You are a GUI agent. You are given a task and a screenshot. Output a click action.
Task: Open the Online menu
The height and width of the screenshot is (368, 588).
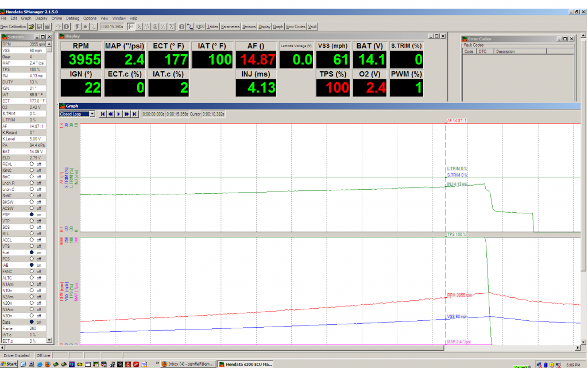pyautogui.click(x=57, y=18)
